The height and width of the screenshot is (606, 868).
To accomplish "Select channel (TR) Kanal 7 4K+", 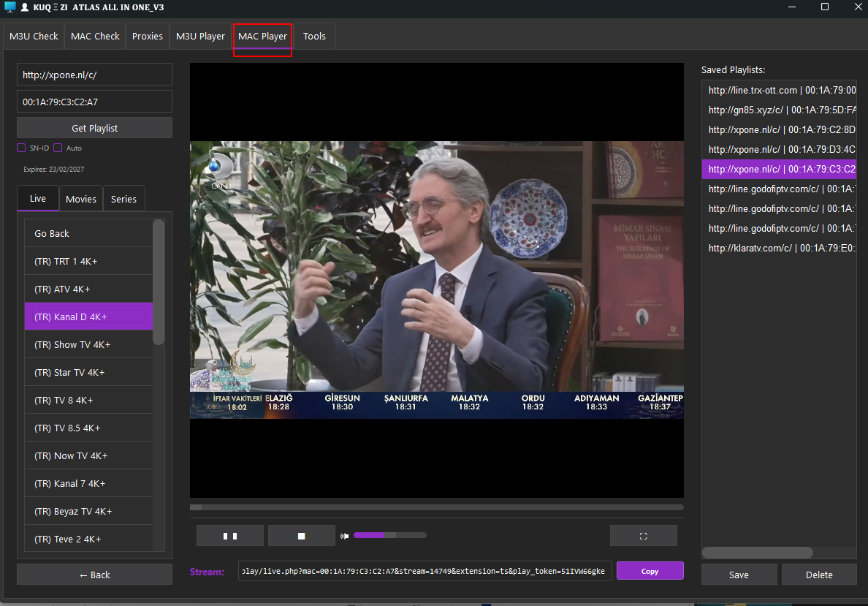I will tap(88, 483).
